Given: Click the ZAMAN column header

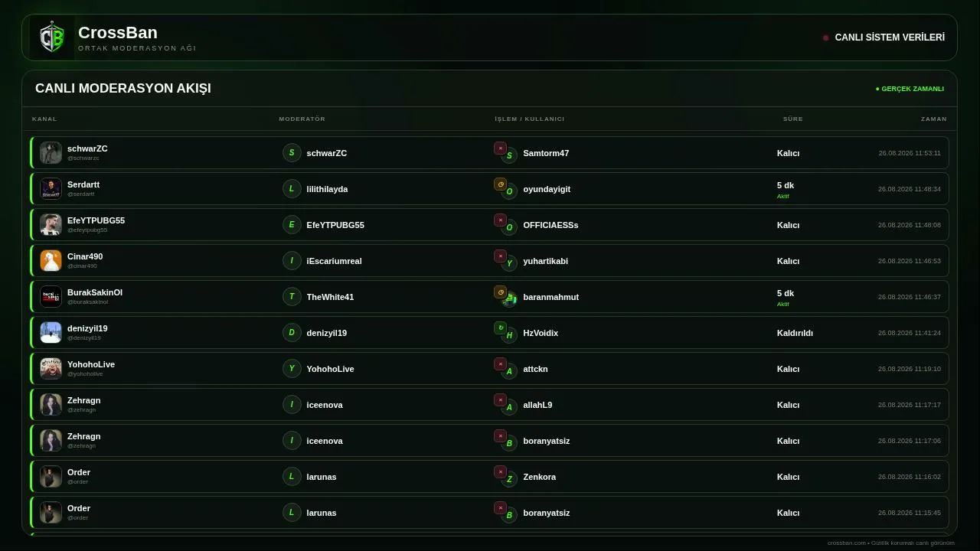Looking at the screenshot, I should click(934, 119).
